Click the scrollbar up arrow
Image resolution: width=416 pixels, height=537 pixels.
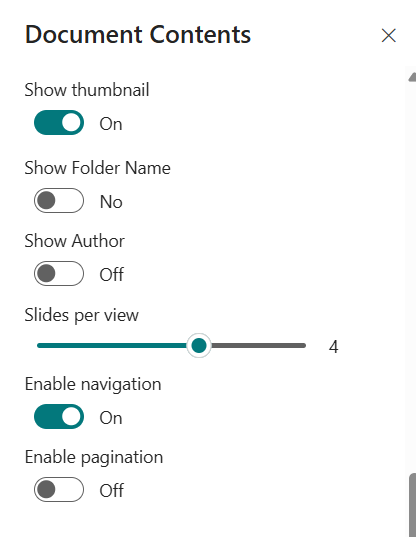412,77
